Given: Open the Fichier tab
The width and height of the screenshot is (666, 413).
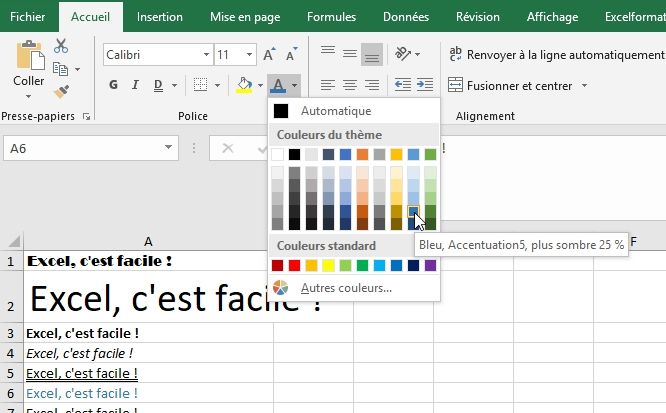Looking at the screenshot, I should pyautogui.click(x=28, y=17).
